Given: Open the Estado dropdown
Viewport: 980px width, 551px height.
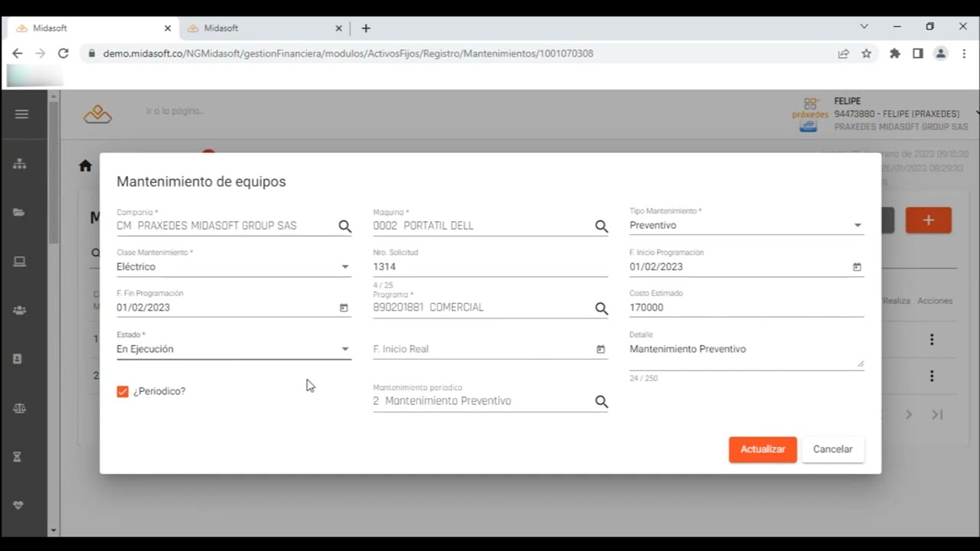Looking at the screenshot, I should pos(234,349).
